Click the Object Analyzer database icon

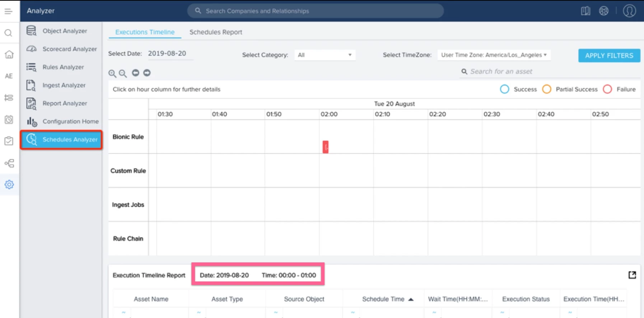[x=31, y=31]
